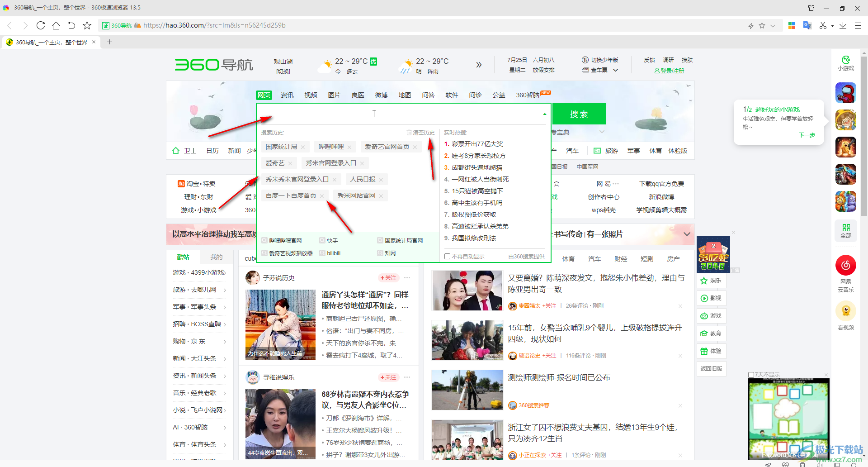
Task: Open the 娱乐 category button
Action: [x=712, y=281]
